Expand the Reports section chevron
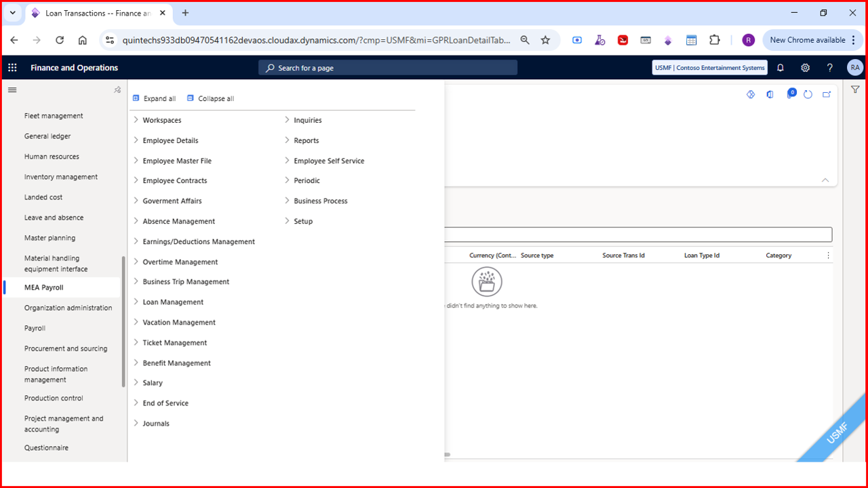This screenshot has width=868, height=488. [286, 140]
